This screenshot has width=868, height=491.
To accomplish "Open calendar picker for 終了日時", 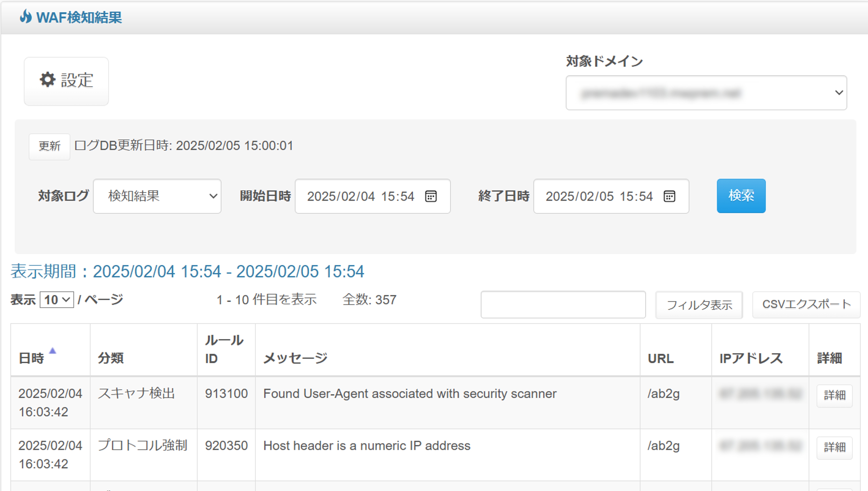I will pyautogui.click(x=669, y=196).
